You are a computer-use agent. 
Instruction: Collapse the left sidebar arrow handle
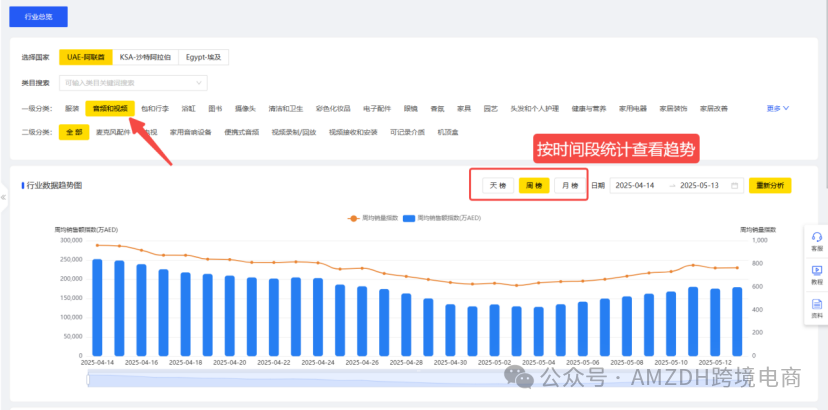(4, 197)
